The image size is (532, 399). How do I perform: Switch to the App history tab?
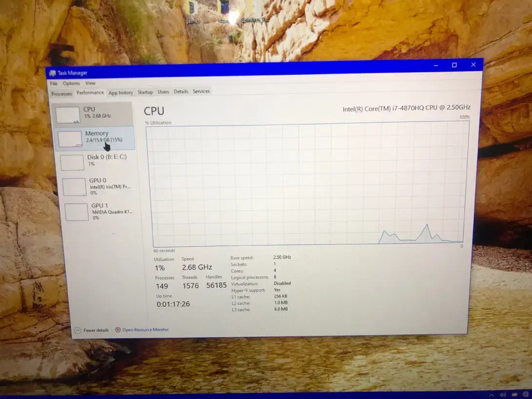(121, 93)
